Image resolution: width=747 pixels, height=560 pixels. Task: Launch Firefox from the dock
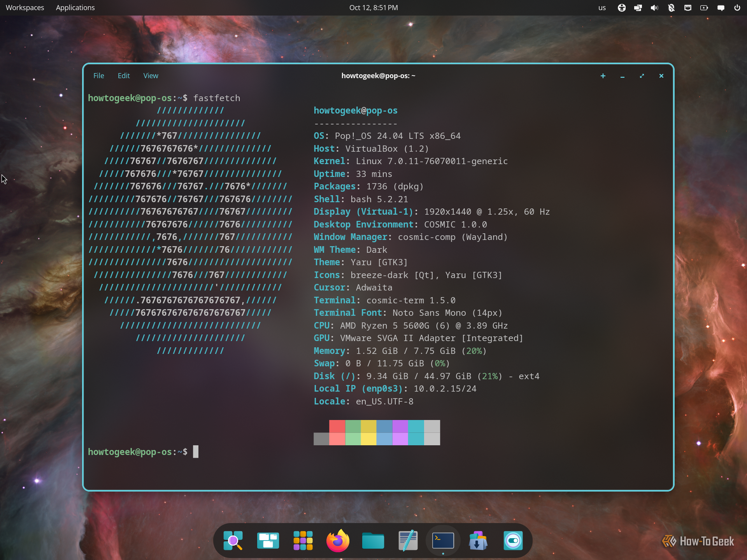tap(338, 541)
